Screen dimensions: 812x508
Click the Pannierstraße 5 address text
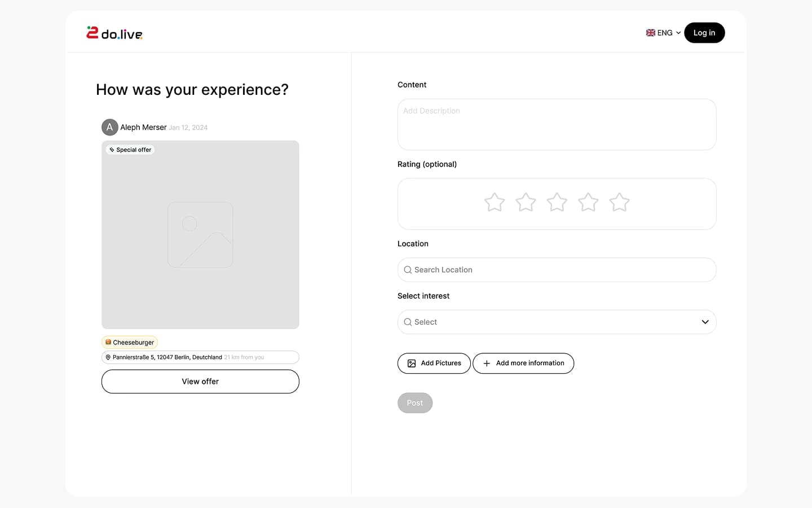(x=167, y=357)
